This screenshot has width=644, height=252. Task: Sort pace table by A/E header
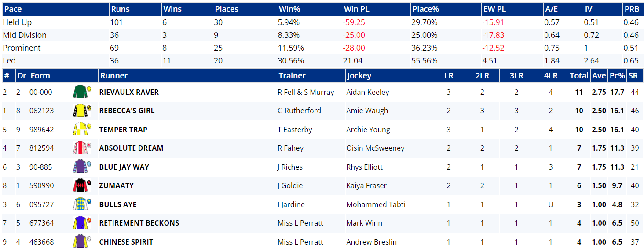[552, 9]
